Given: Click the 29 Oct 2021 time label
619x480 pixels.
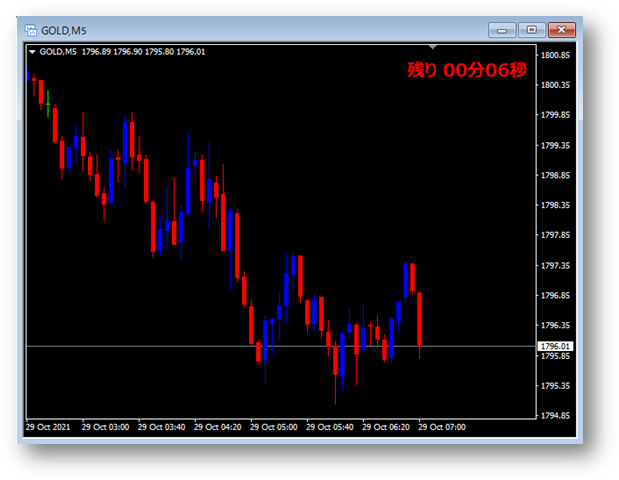Looking at the screenshot, I should [48, 427].
